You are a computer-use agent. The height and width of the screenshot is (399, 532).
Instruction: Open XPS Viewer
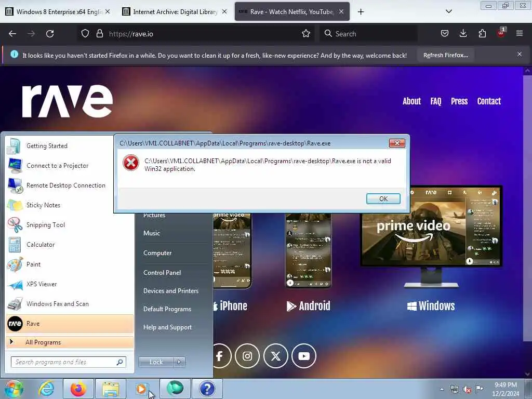tap(70, 284)
